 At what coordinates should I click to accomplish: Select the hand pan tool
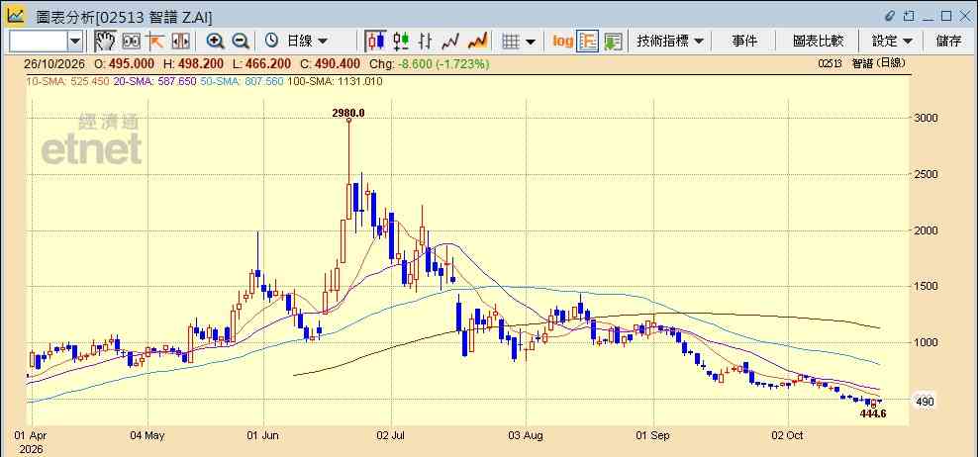[x=105, y=42]
